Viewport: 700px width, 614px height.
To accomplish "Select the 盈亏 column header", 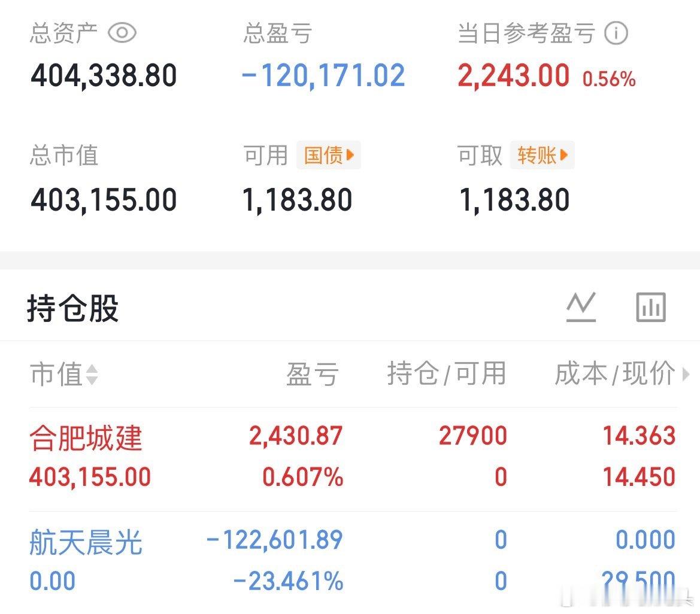I will pyautogui.click(x=313, y=375).
